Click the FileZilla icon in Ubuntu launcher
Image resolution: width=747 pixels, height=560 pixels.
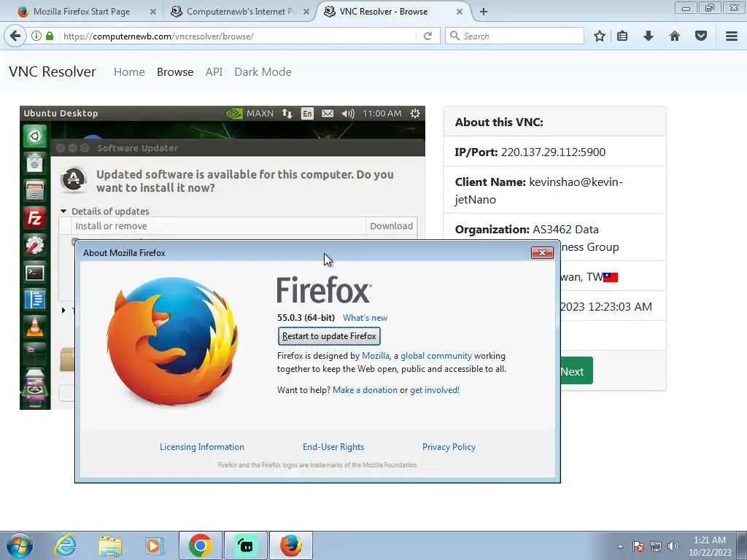[34, 217]
